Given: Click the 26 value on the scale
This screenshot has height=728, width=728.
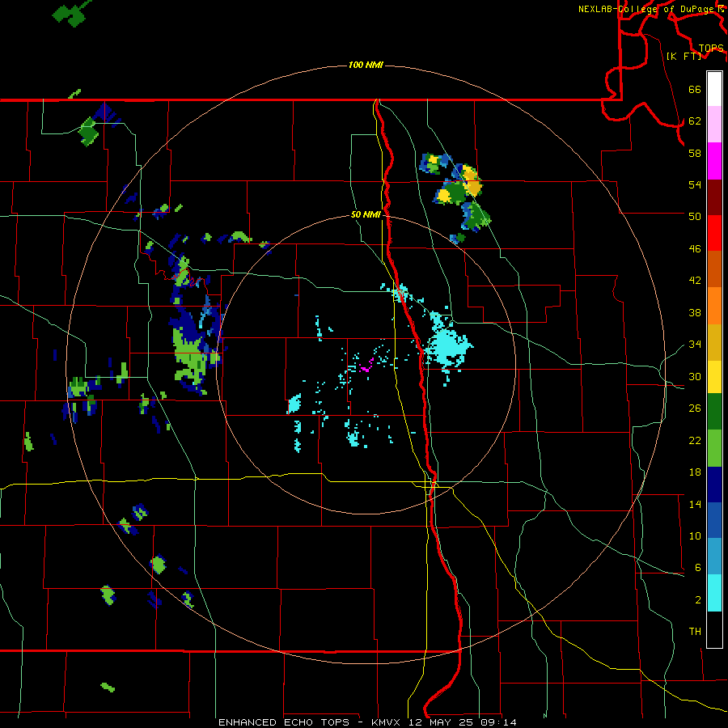Looking at the screenshot, I should (x=695, y=408).
